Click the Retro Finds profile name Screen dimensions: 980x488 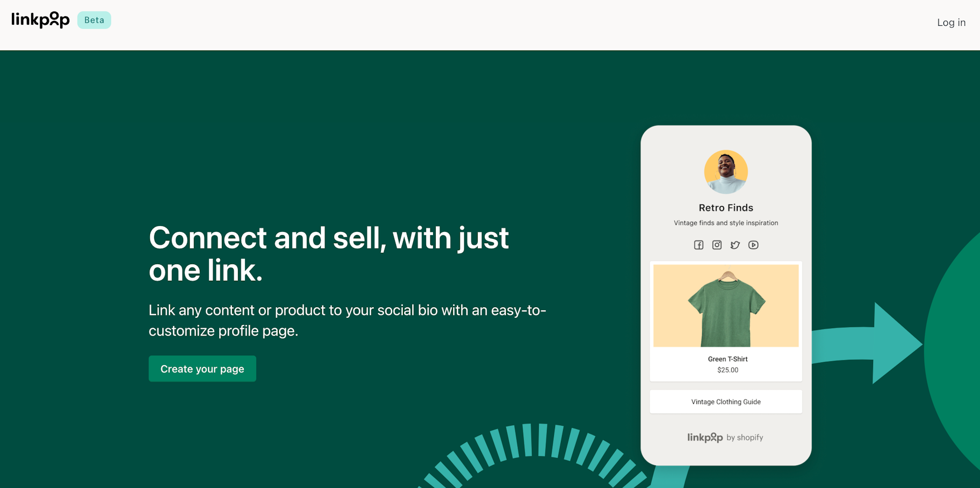[726, 208]
